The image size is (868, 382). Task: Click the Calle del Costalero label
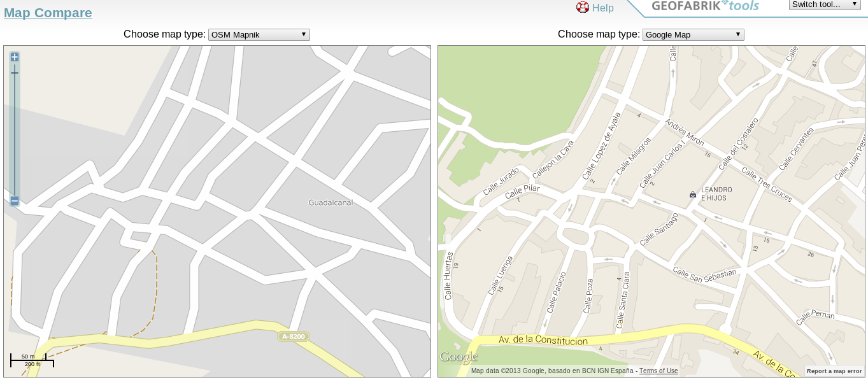click(x=738, y=143)
